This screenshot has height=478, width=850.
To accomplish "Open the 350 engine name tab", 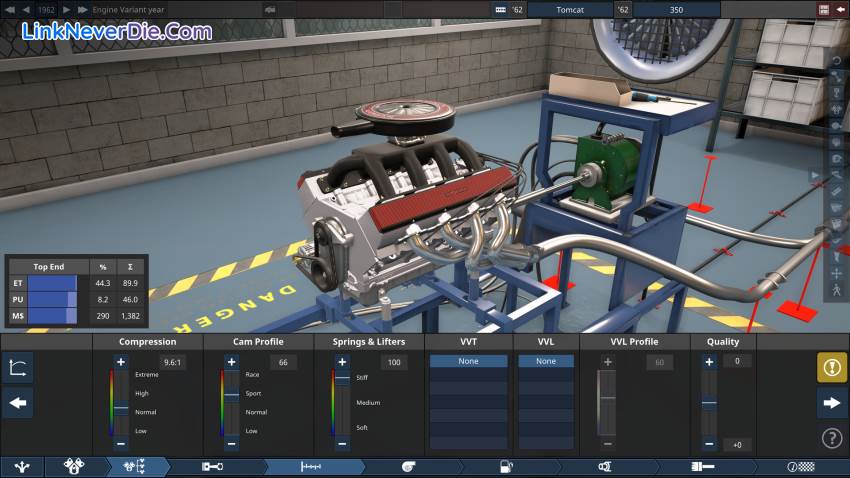I will tap(676, 9).
